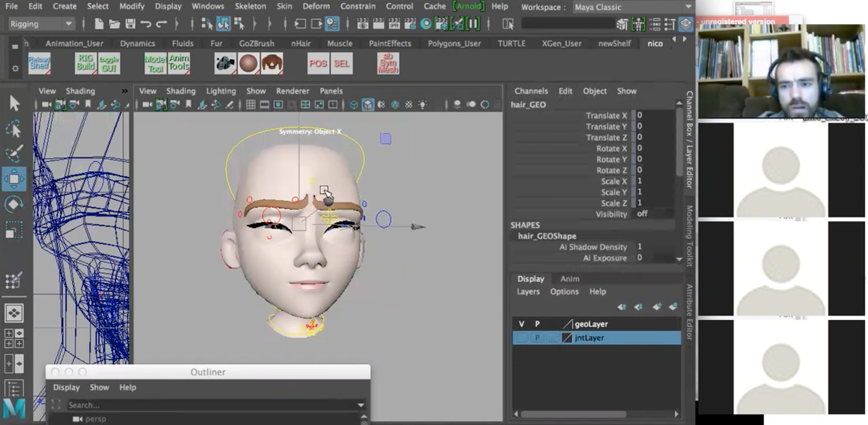Viewport: 868px width, 425px height.
Task: Open the Skeleton menu
Action: point(250,7)
